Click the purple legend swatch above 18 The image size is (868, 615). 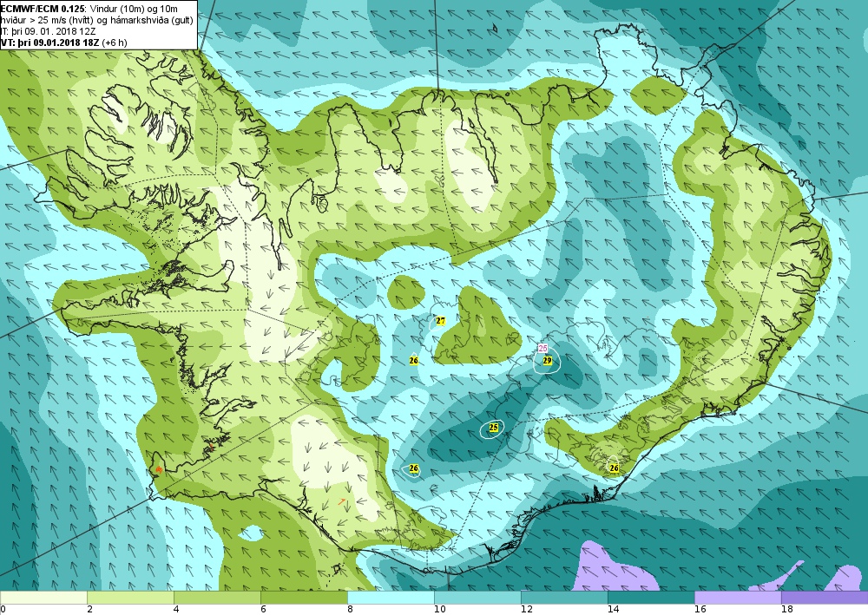tap(825, 598)
